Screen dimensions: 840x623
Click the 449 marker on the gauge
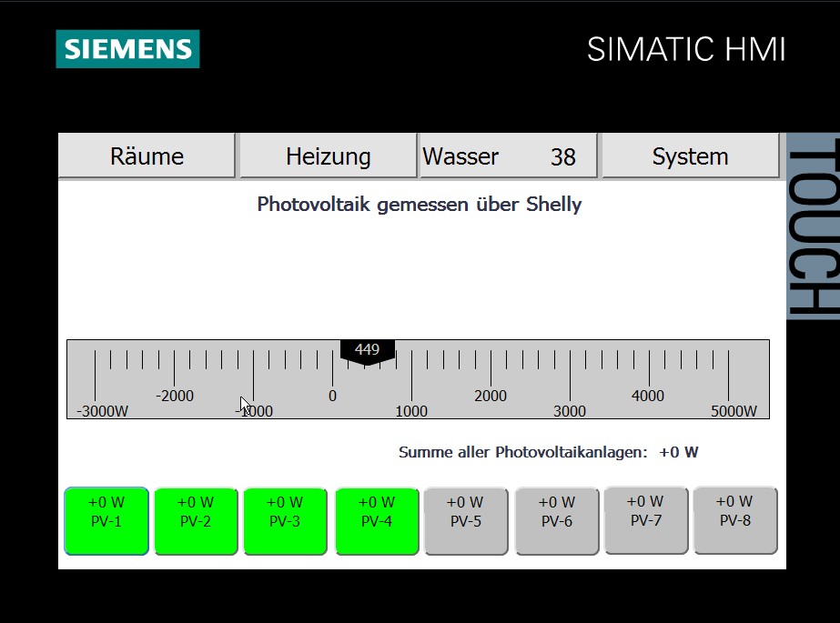coord(368,351)
